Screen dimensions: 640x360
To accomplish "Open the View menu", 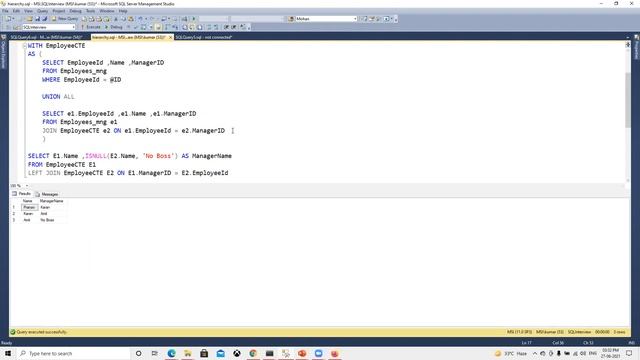I will (x=28, y=11).
